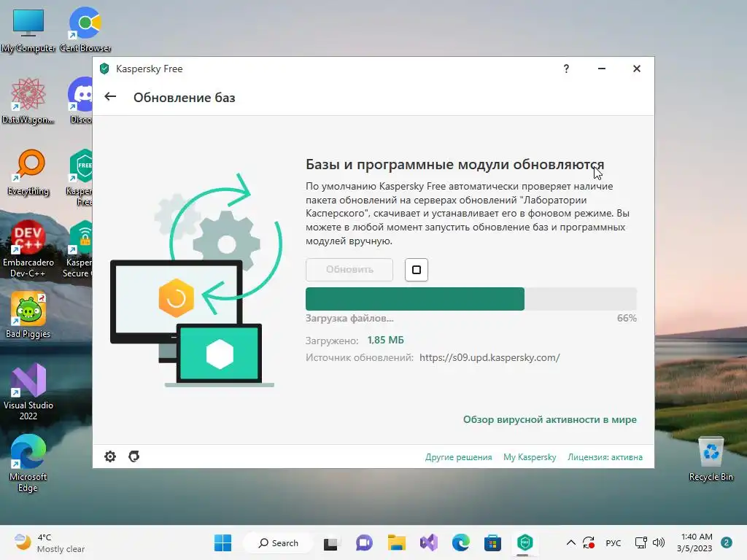Minimize the Kaspersky Free window
Image resolution: width=747 pixels, height=560 pixels.
click(x=602, y=69)
